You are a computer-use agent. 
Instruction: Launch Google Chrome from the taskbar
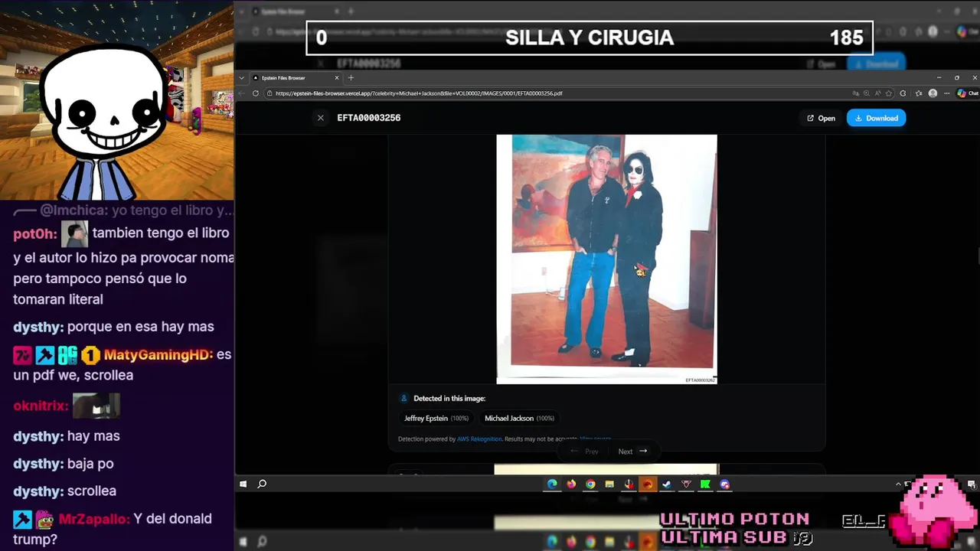click(x=590, y=484)
